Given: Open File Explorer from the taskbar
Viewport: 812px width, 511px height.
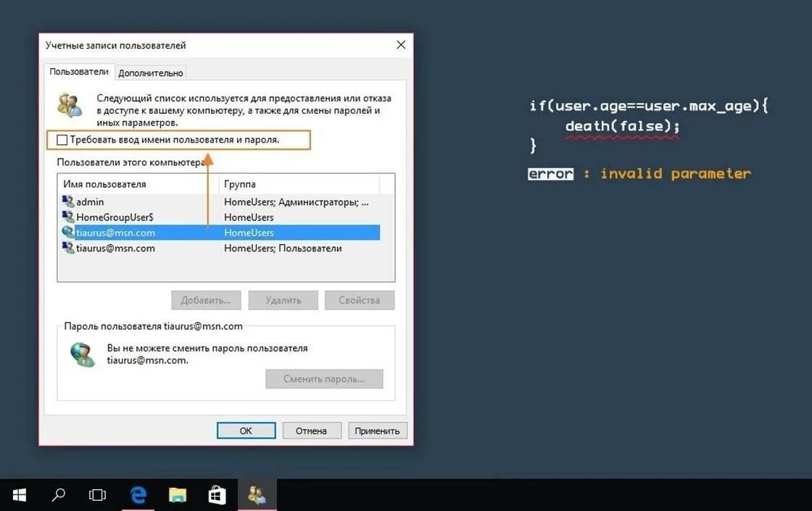Looking at the screenshot, I should (x=178, y=495).
